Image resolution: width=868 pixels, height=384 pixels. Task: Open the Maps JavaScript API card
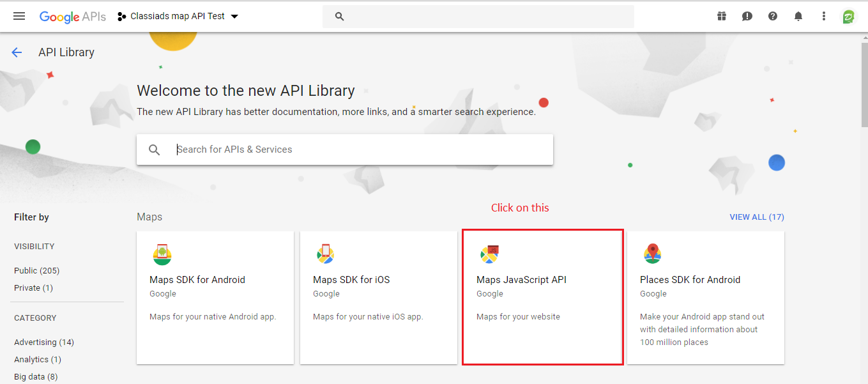[542, 298]
